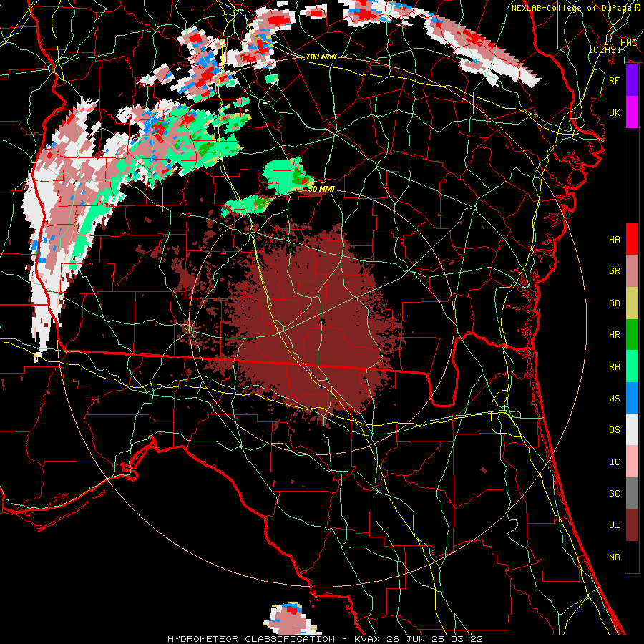Select the GR pink legend swatch
The image size is (644, 644).
632,270
